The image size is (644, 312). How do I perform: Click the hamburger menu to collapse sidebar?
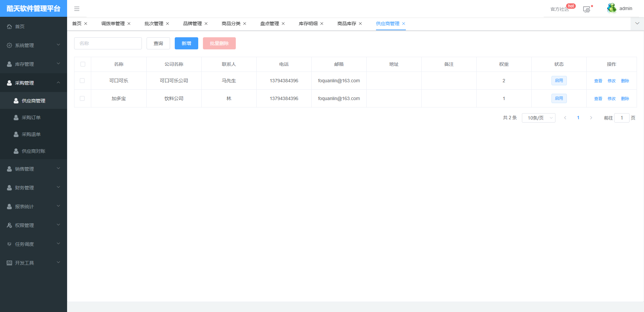tap(77, 8)
